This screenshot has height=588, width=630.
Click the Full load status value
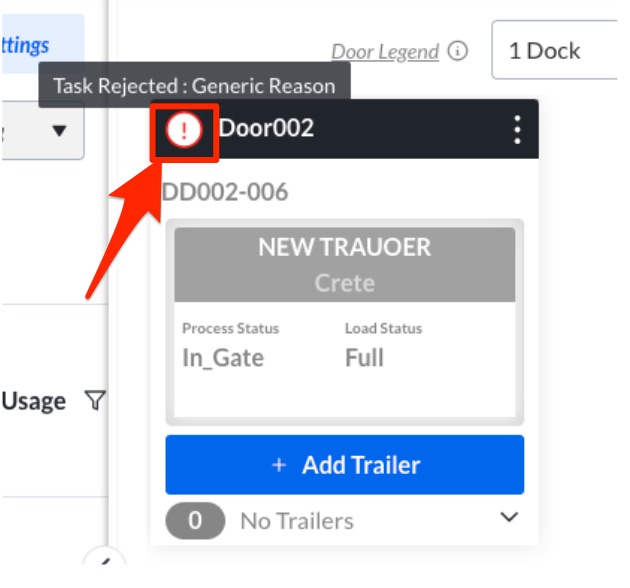click(364, 358)
